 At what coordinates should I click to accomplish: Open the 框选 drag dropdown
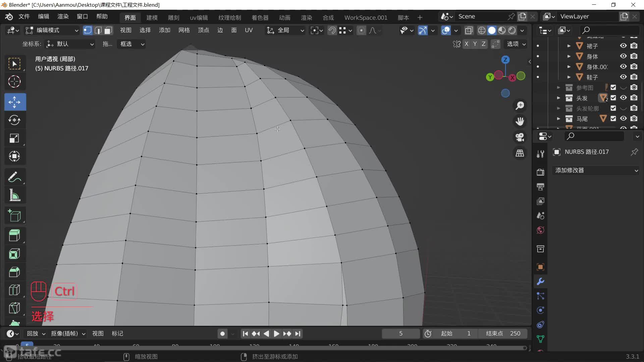tap(131, 44)
